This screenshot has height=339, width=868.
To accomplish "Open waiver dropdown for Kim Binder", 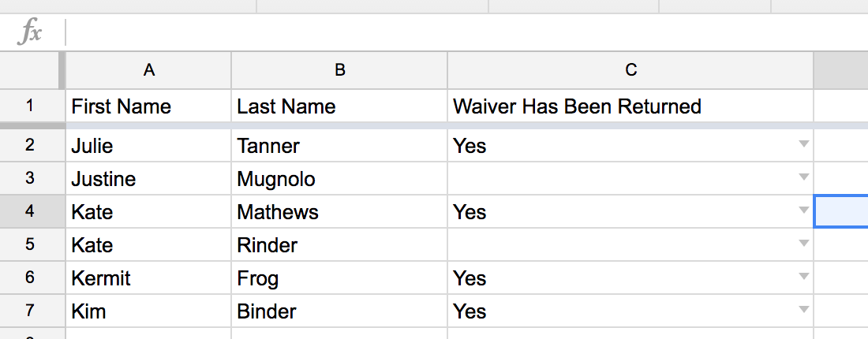I will [x=803, y=310].
